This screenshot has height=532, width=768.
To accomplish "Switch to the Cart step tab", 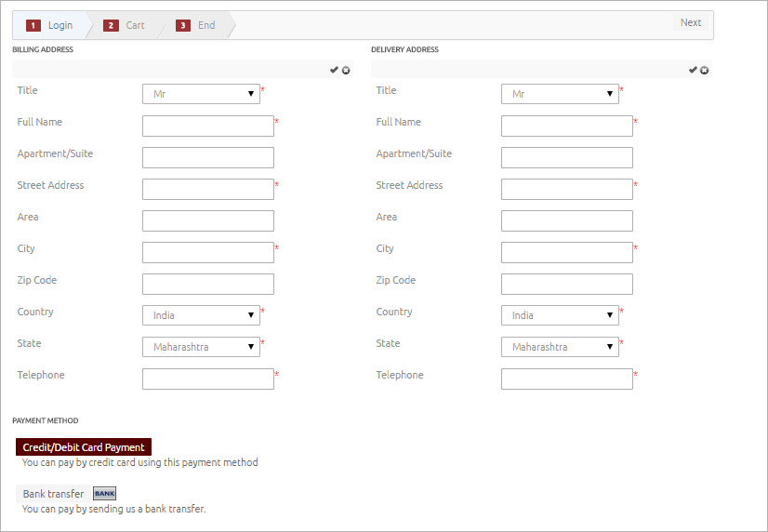I will (126, 25).
